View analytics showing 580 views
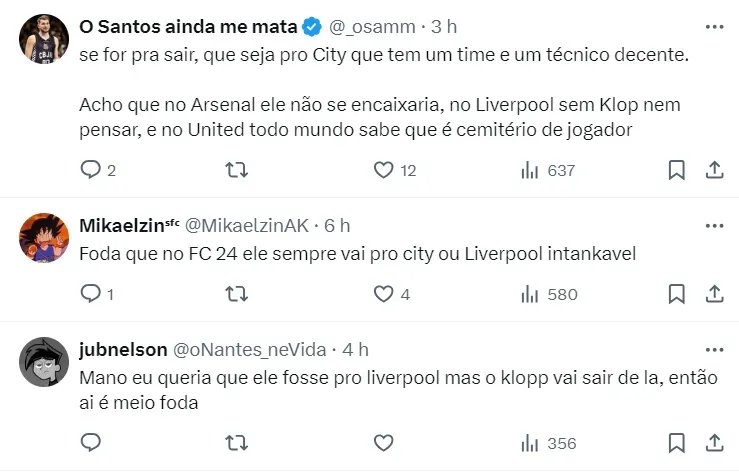 (x=549, y=294)
